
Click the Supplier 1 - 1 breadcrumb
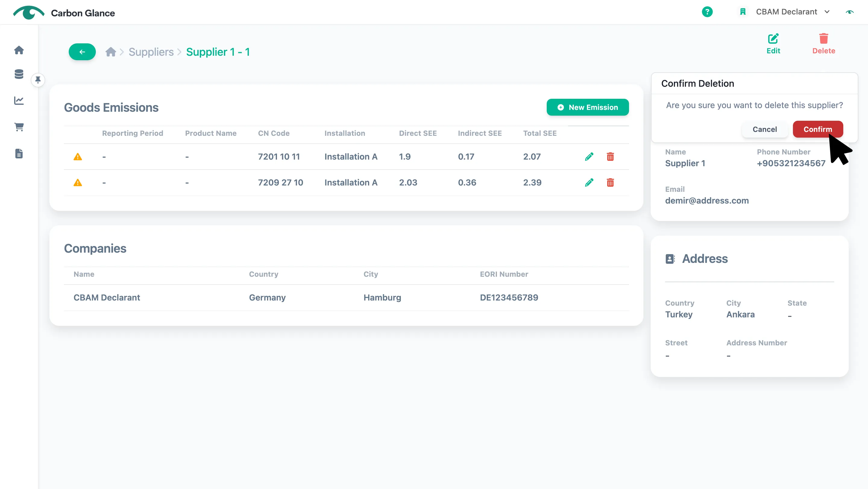click(x=218, y=52)
